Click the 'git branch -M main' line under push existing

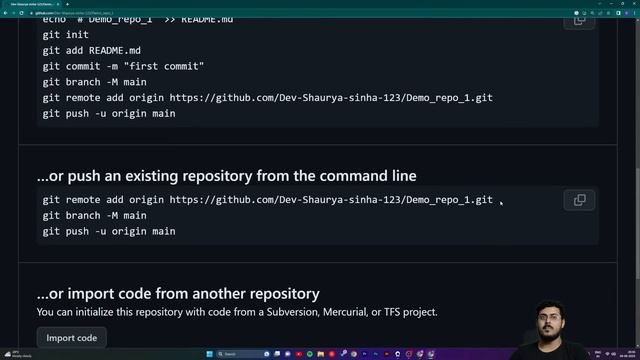94,216
